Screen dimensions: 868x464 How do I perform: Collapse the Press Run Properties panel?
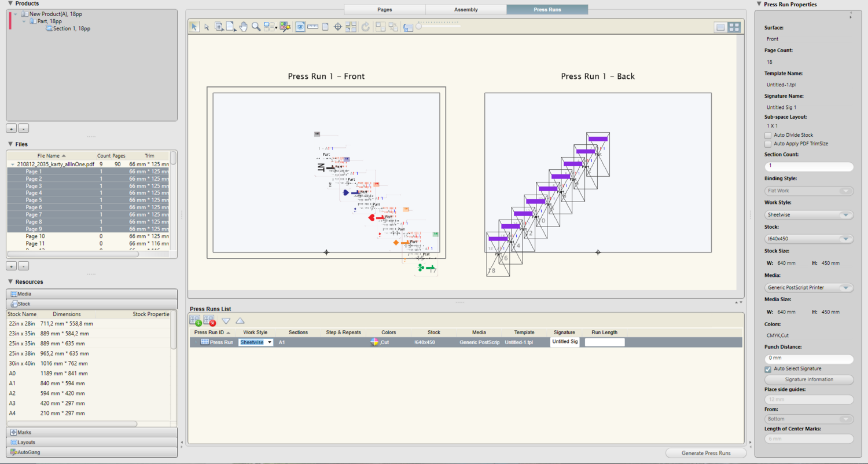click(759, 4)
